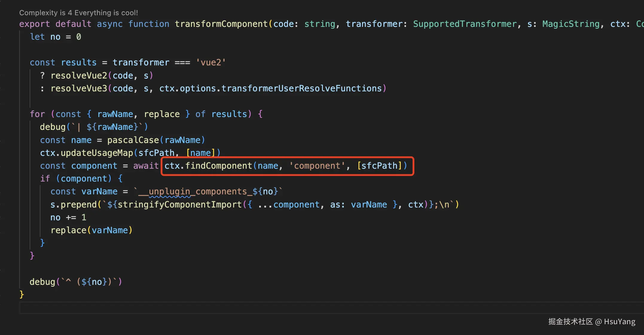644x335 pixels.
Task: Click the resolveVue3 function call
Action: [79, 88]
